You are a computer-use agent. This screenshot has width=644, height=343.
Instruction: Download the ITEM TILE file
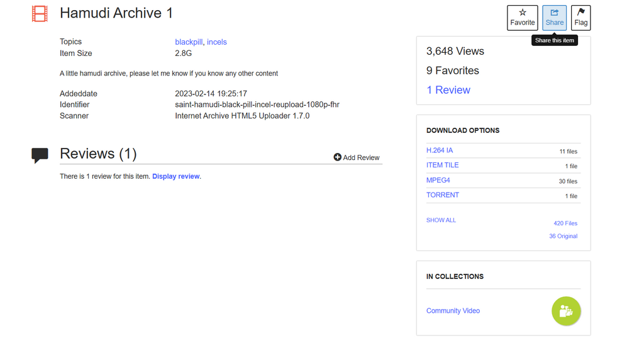point(442,165)
